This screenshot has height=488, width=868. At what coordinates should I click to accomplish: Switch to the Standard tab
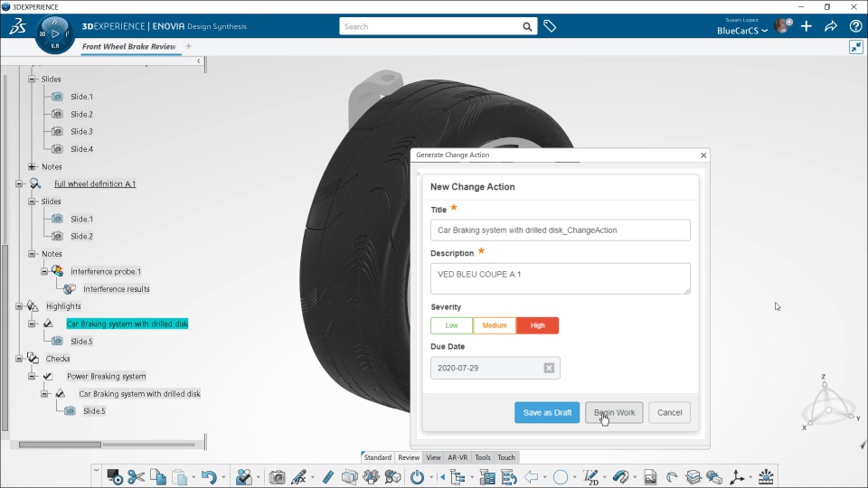(378, 457)
